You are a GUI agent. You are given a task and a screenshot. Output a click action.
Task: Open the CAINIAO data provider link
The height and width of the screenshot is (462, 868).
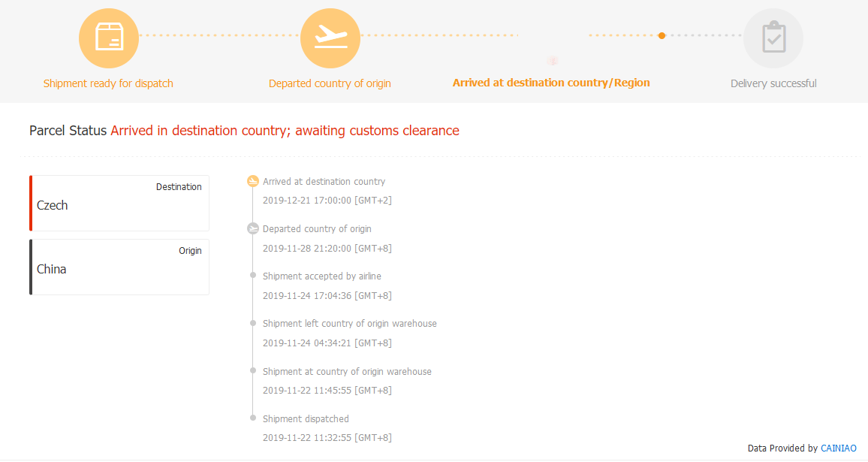pyautogui.click(x=838, y=448)
